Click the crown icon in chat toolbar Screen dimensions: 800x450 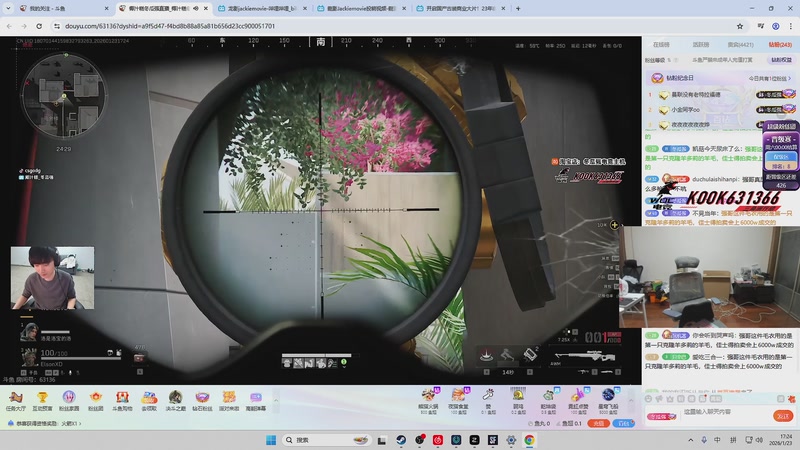pos(670,398)
